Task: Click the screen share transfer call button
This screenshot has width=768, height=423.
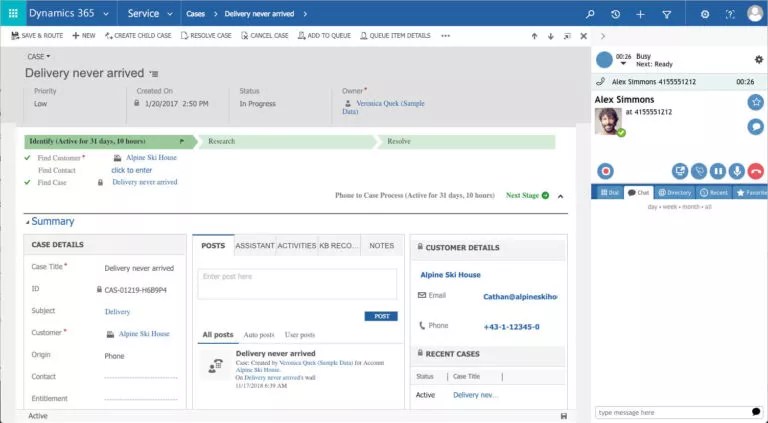Action: [680, 171]
